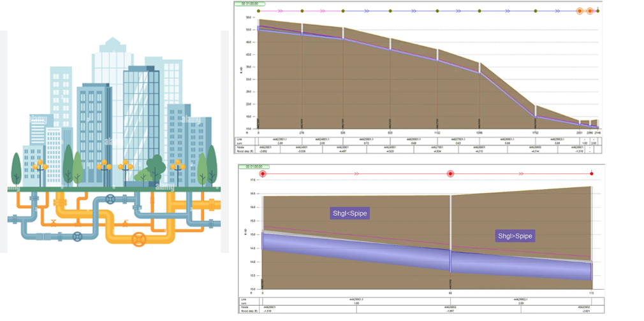Screen dimensions: 644x321
Task: Select the red highlighted left node in bottom profile
Action: tap(262, 173)
